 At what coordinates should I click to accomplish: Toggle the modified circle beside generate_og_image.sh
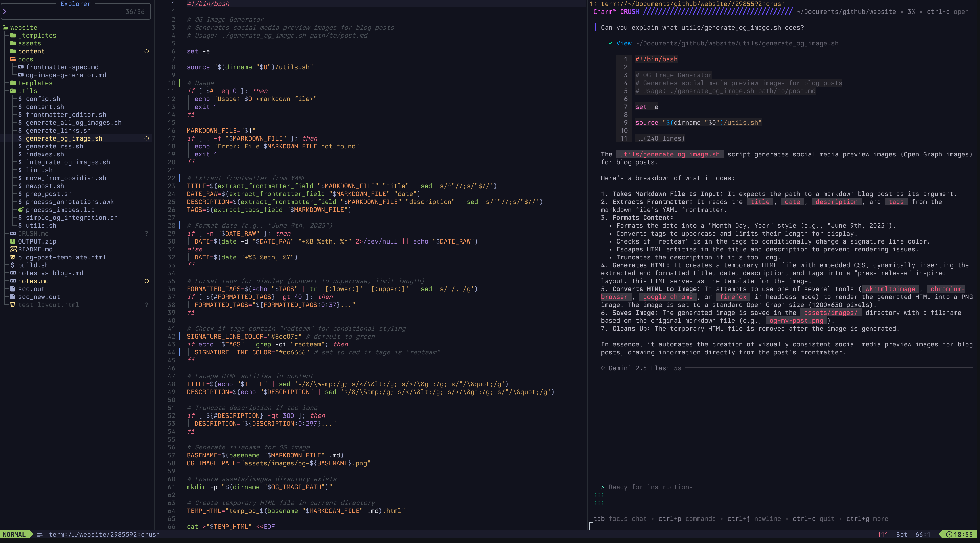pyautogui.click(x=146, y=138)
